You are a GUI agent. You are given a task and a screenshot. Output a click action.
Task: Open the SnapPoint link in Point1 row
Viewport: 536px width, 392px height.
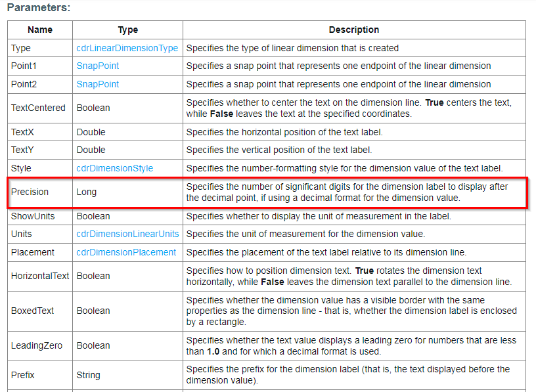[x=98, y=66]
